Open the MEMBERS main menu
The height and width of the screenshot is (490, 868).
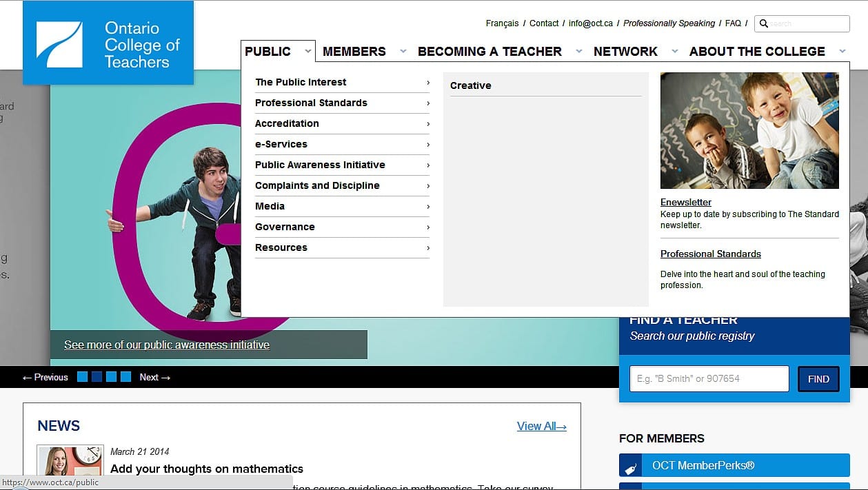pyautogui.click(x=354, y=52)
